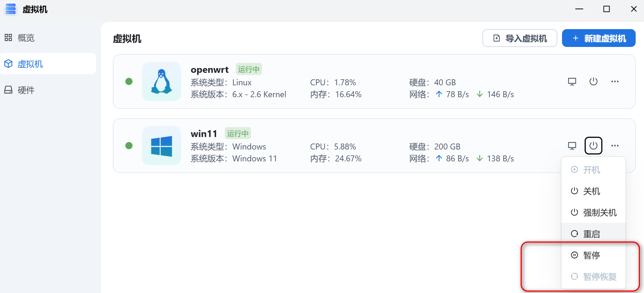Viewport: 644px width, 293px height.
Task: Go to the 概览 sidebar tab
Action: (26, 38)
